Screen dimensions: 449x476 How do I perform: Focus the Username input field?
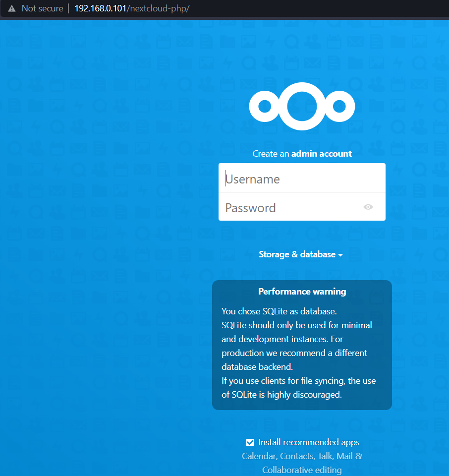pos(302,178)
